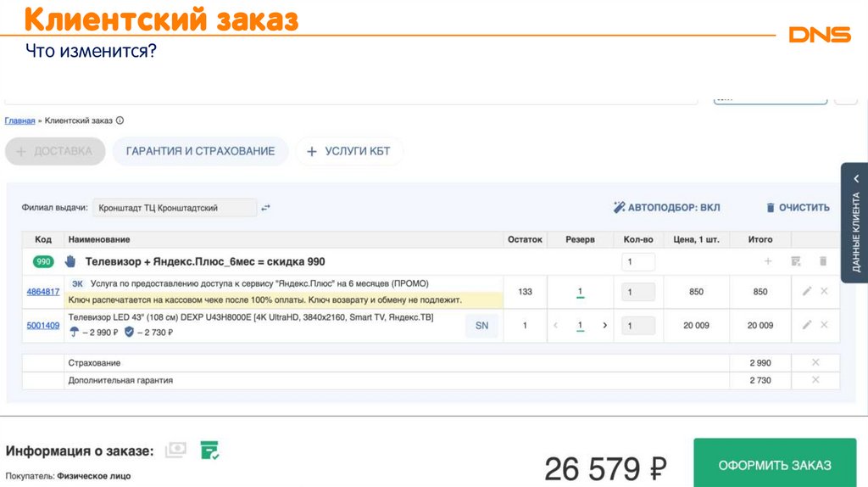Click the 20 009 price cell
Screen dimensions: 868x487
[696, 325]
